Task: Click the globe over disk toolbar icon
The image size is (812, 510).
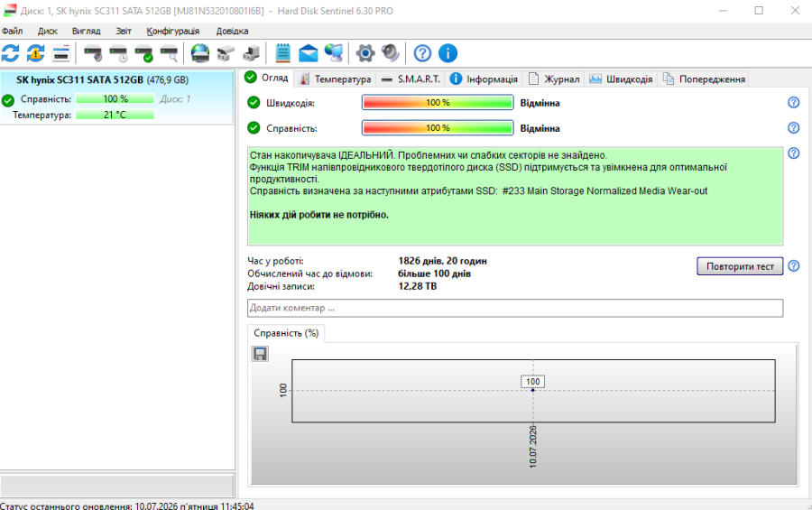Action: pos(200,53)
